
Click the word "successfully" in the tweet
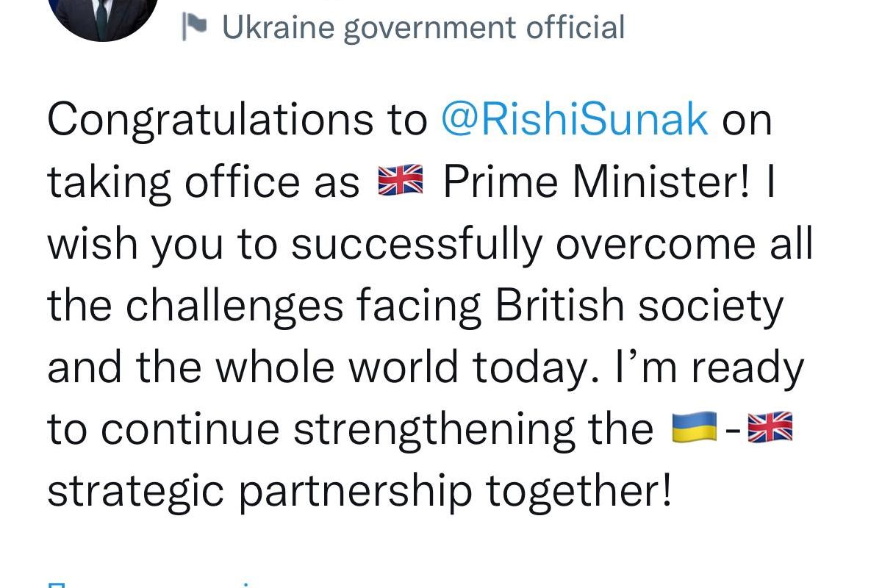415,243
